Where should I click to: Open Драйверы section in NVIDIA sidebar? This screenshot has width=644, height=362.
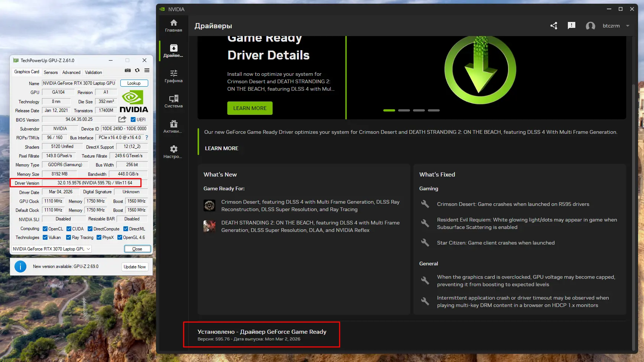pyautogui.click(x=173, y=51)
